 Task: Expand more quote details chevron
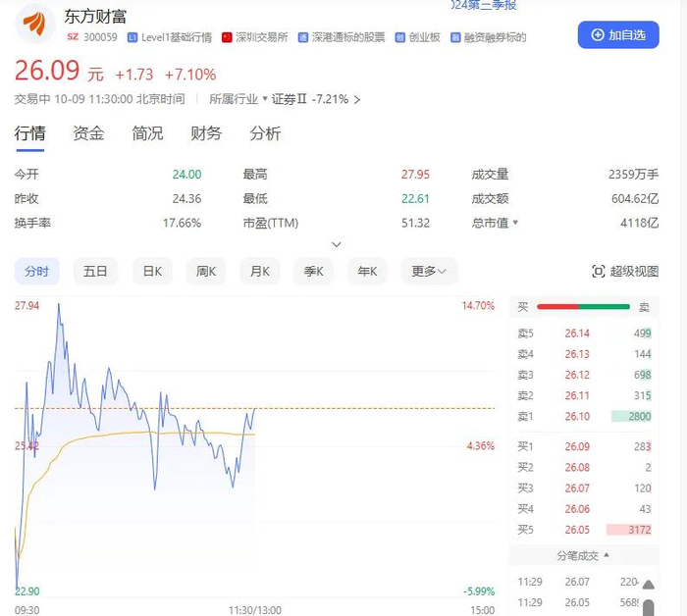(x=336, y=244)
